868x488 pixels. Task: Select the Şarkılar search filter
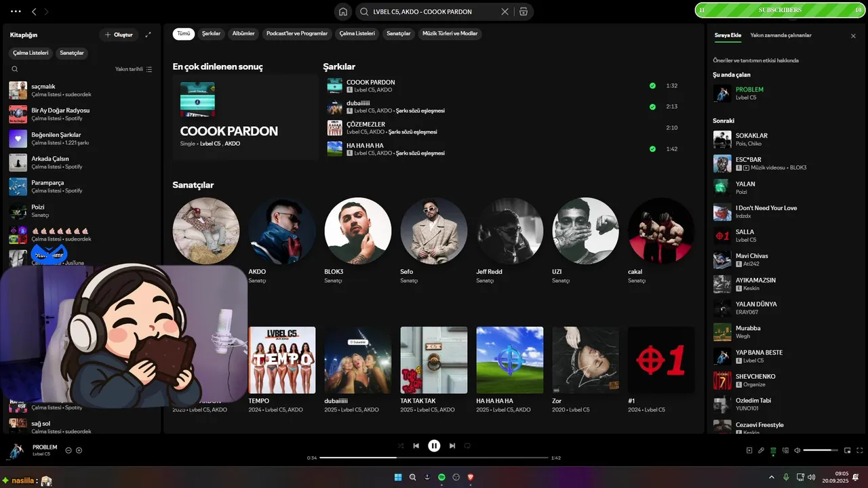(212, 33)
